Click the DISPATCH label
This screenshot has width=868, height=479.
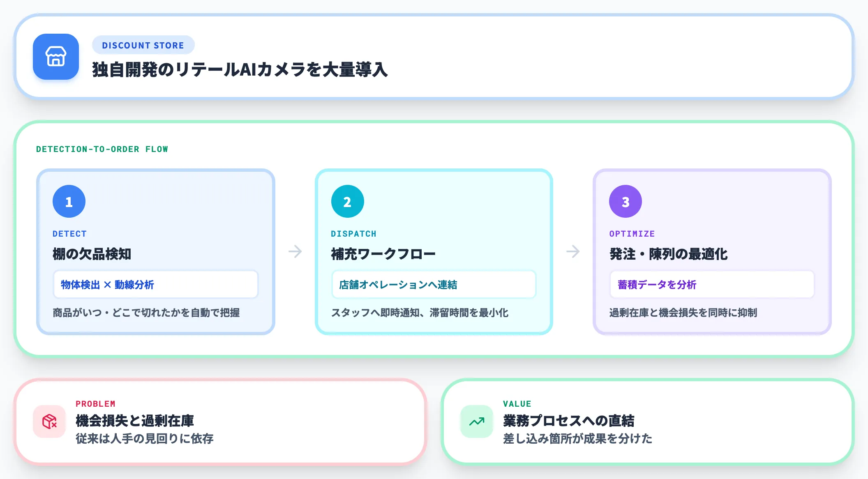pyautogui.click(x=353, y=234)
